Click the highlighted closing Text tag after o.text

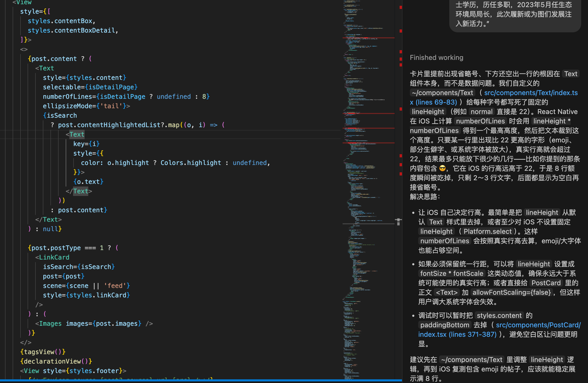pyautogui.click(x=80, y=191)
